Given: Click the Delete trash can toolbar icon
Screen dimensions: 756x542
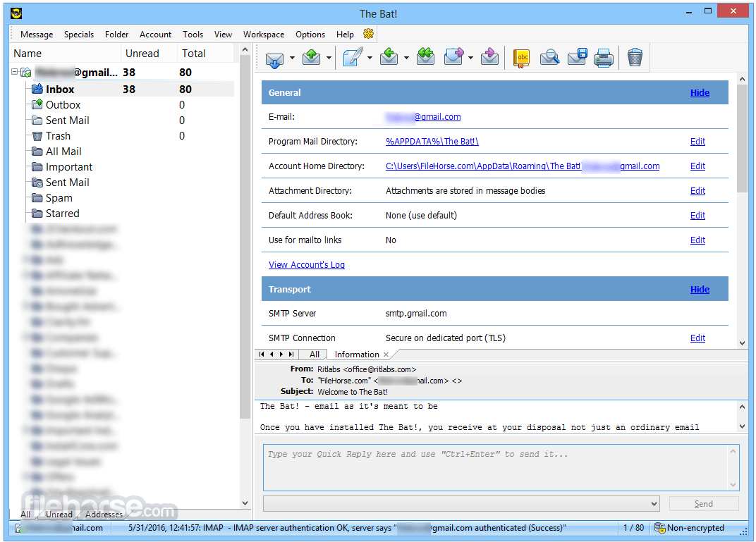Looking at the screenshot, I should pos(635,57).
